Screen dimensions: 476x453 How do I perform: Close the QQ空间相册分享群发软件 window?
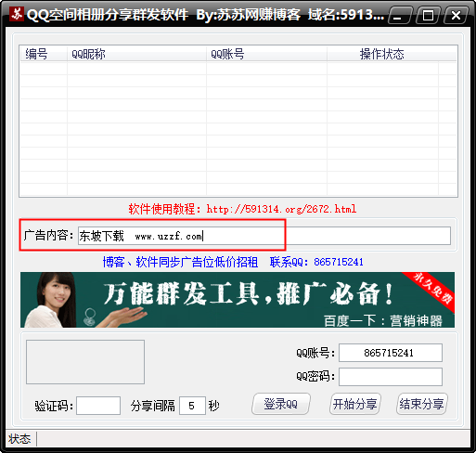point(456,15)
